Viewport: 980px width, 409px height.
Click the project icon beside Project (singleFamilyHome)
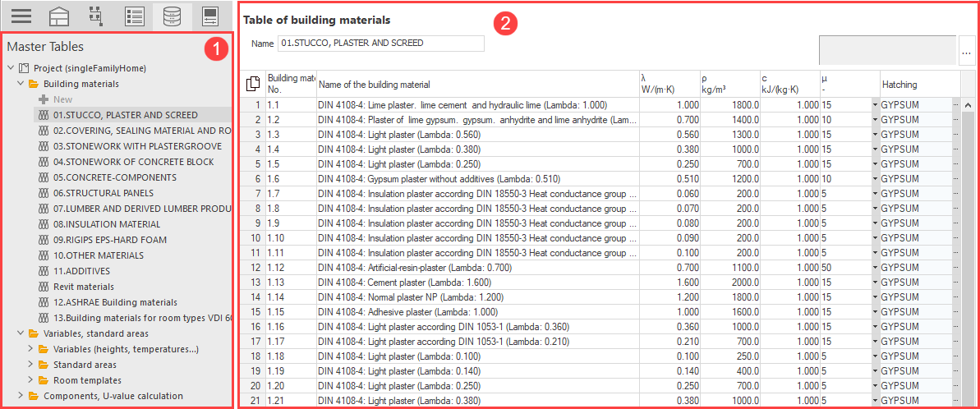coord(25,68)
